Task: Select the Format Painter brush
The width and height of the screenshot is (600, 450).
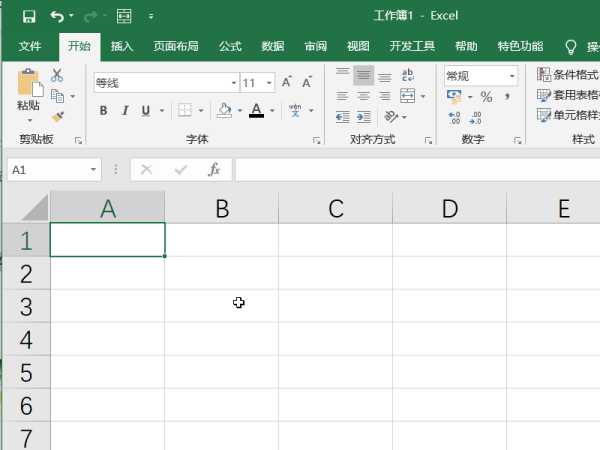Action: point(57,116)
